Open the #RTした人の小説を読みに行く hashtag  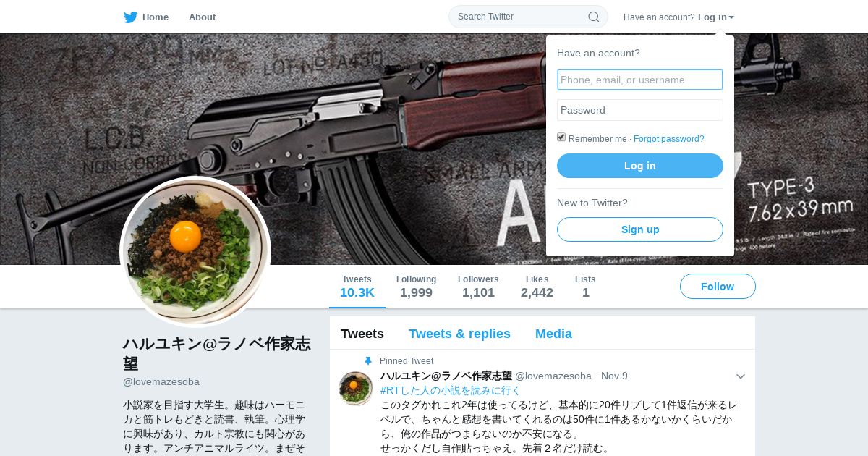click(x=451, y=390)
